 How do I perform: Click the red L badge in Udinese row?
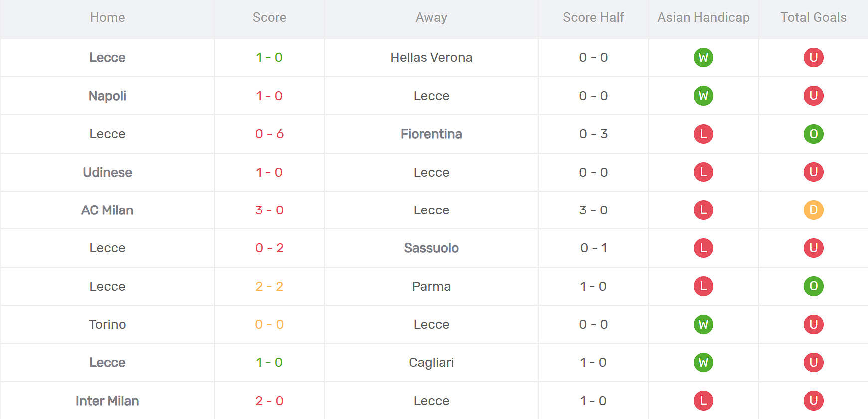click(703, 172)
